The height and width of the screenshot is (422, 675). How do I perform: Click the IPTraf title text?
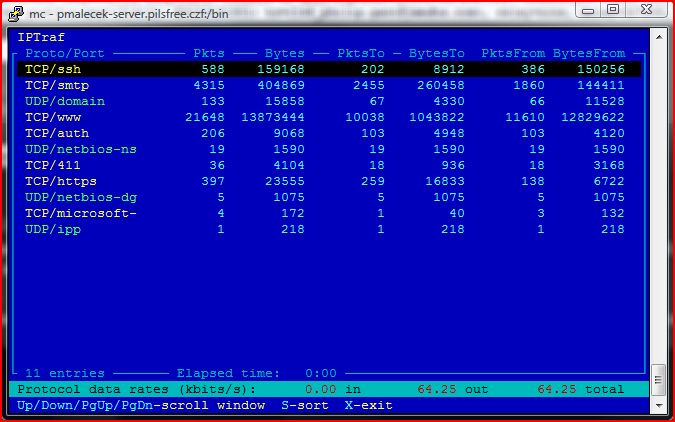pyautogui.click(x=41, y=37)
